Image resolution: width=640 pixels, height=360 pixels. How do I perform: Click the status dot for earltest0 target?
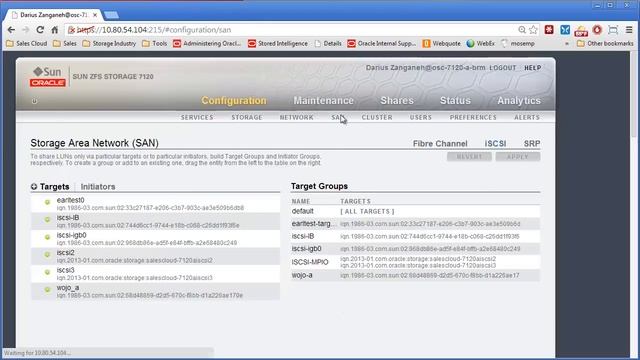(47, 202)
